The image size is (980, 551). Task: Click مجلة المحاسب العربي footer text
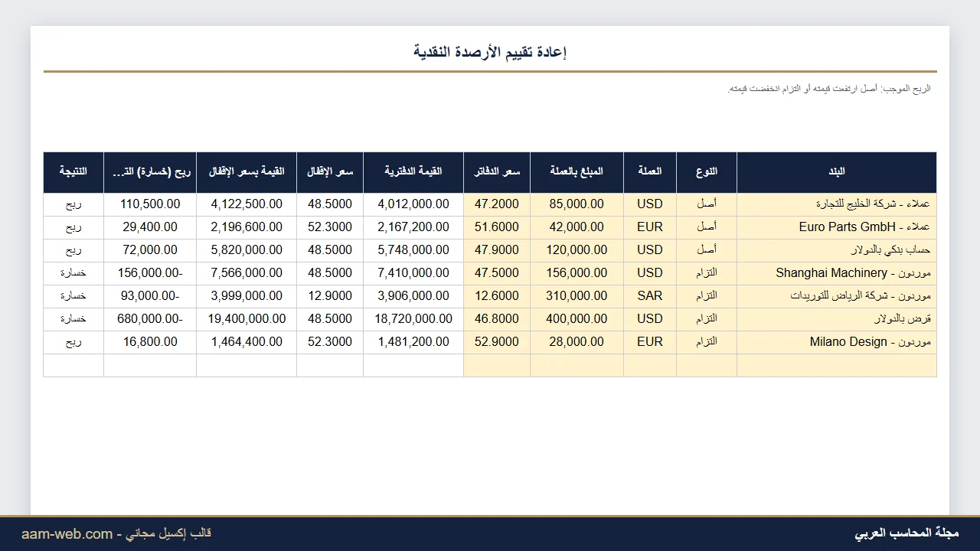(906, 533)
